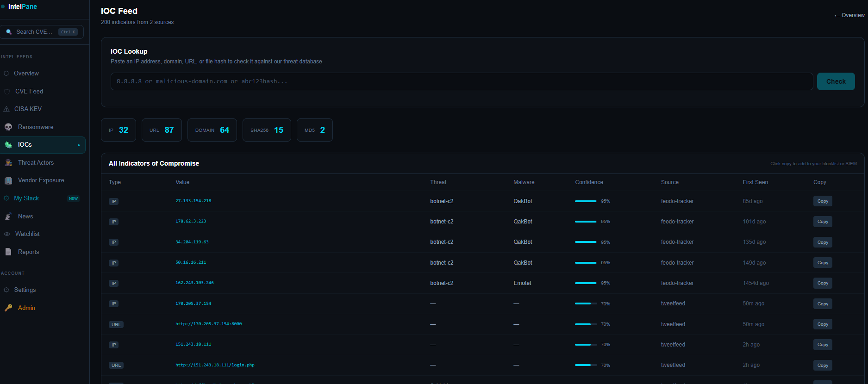Click the IP value 27.133.154.218

(x=193, y=201)
